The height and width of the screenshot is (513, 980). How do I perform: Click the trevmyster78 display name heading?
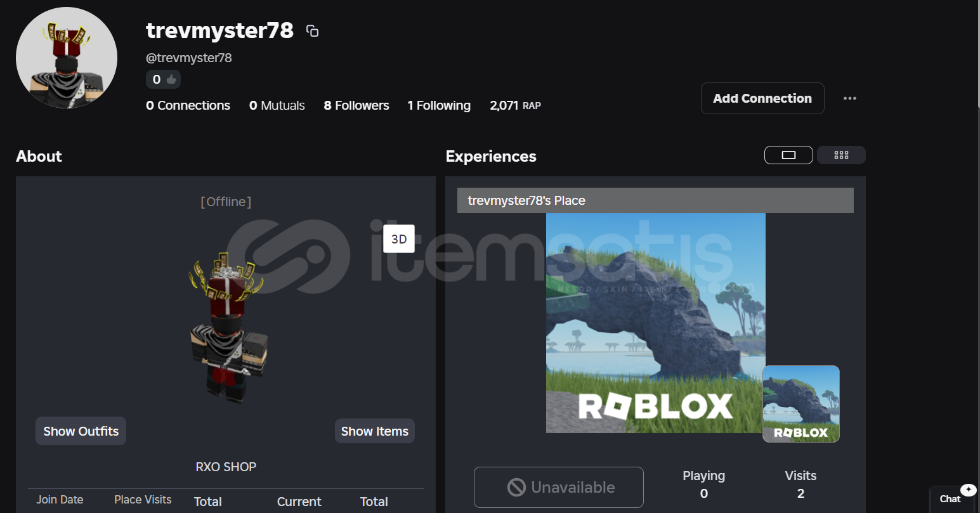[219, 30]
